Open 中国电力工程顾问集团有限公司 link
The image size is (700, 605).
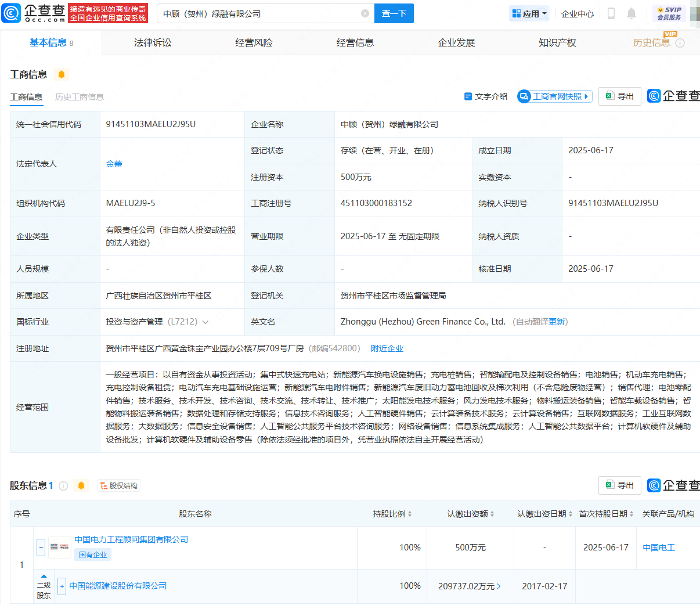pyautogui.click(x=131, y=539)
